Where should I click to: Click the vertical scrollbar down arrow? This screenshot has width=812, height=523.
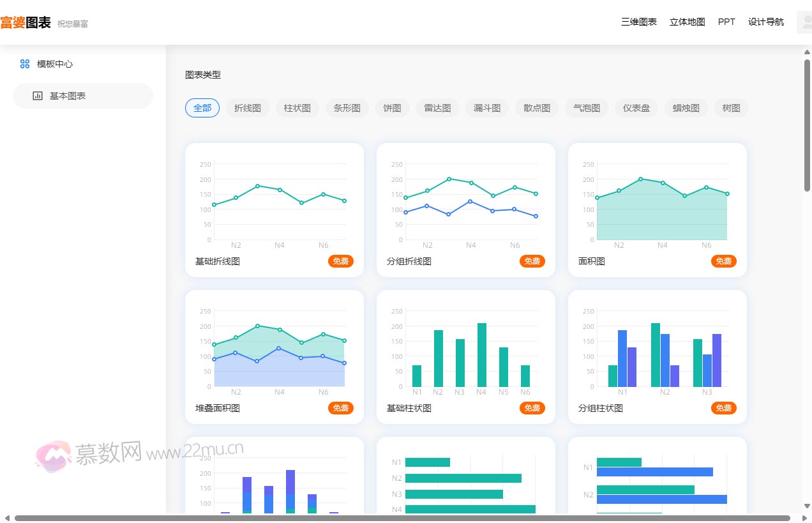807,507
